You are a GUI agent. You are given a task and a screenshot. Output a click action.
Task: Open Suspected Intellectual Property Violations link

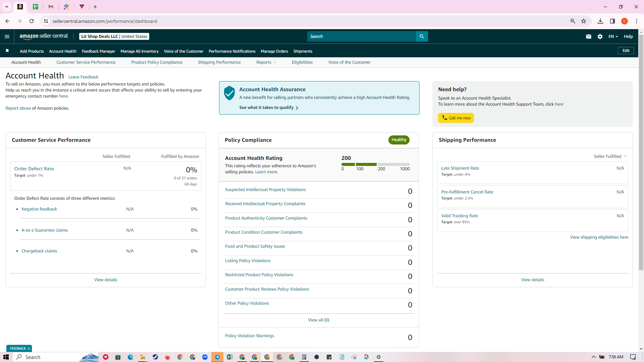265,190
